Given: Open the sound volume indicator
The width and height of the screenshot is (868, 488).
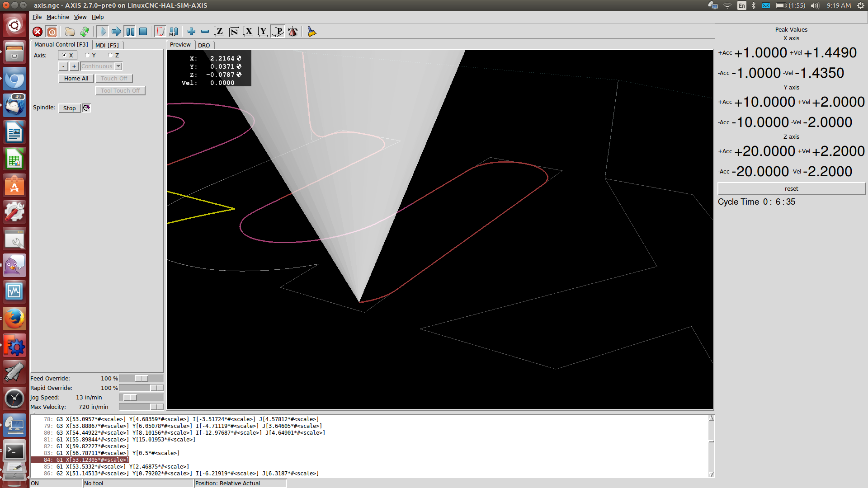Looking at the screenshot, I should 815,5.
